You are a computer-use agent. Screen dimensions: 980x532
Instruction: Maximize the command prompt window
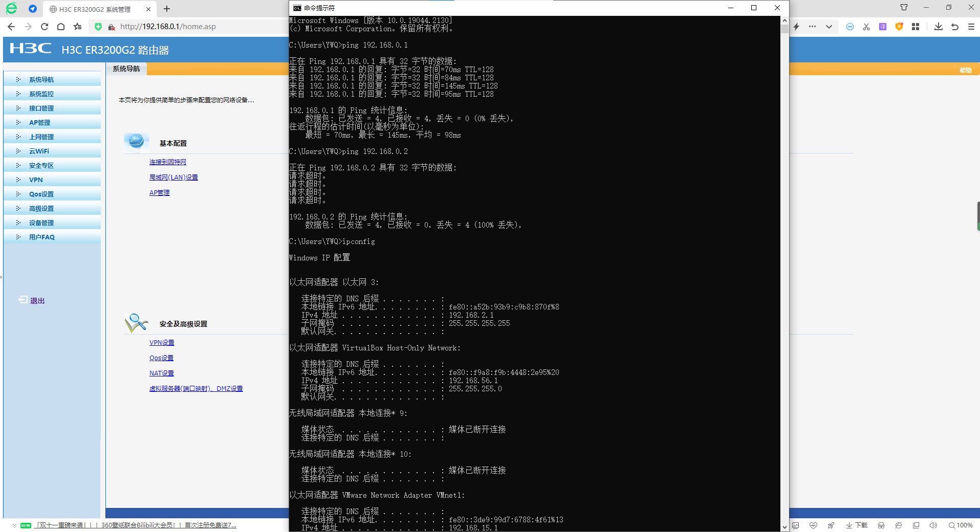(x=754, y=8)
